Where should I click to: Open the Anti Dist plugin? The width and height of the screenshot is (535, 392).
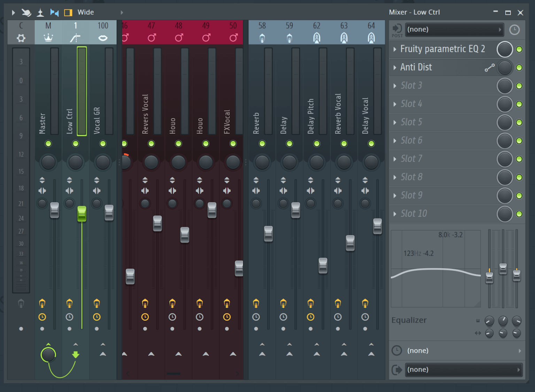pyautogui.click(x=416, y=67)
